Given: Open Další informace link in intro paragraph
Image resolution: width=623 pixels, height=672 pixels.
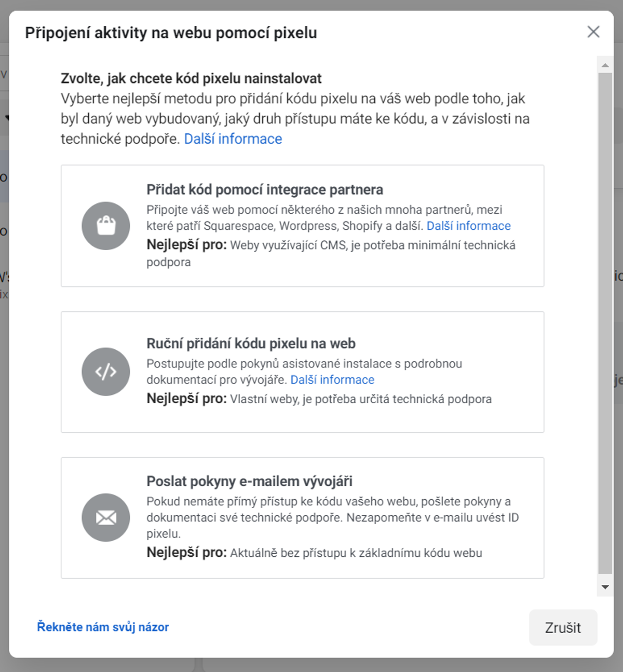Looking at the screenshot, I should pyautogui.click(x=233, y=139).
